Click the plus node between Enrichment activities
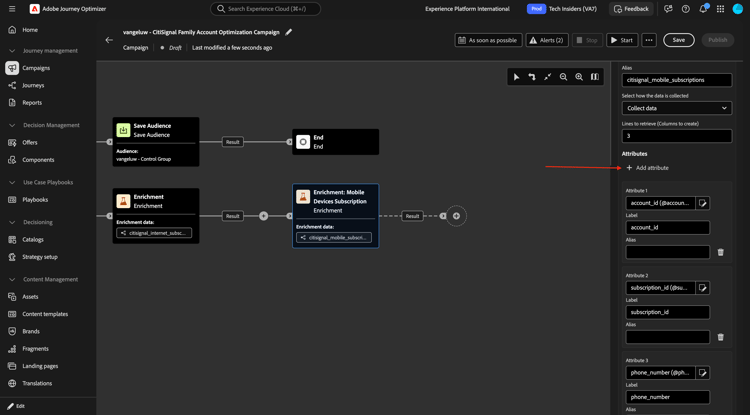750x415 pixels. [264, 216]
